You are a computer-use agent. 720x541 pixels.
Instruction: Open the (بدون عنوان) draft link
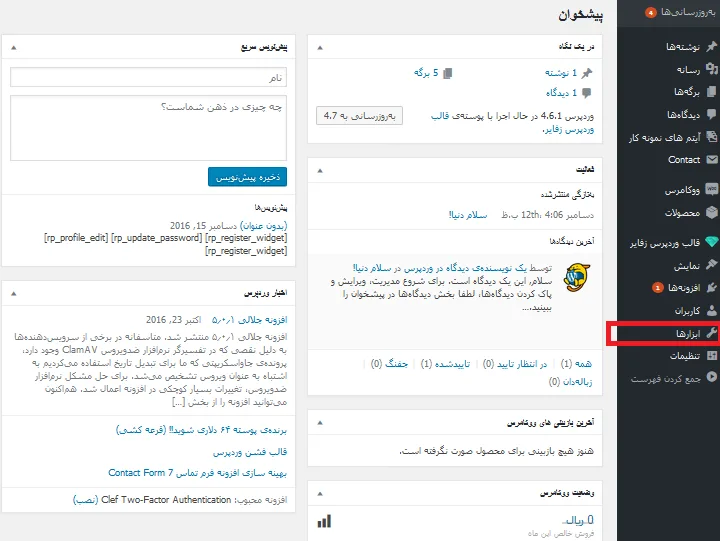[x=264, y=225]
